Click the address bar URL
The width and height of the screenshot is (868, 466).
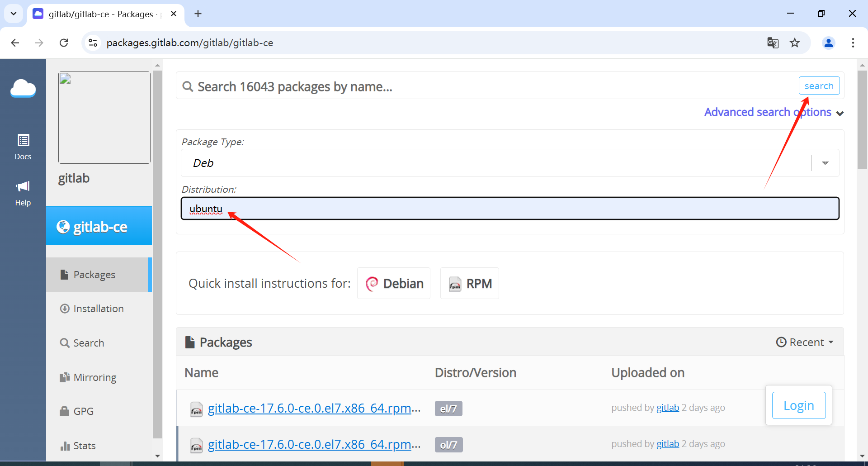coord(190,43)
